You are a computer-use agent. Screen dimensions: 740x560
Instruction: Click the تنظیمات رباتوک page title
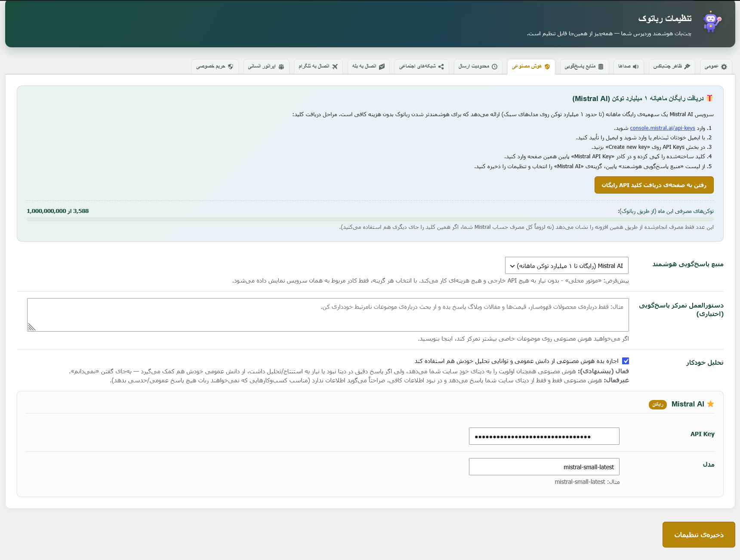[665, 18]
